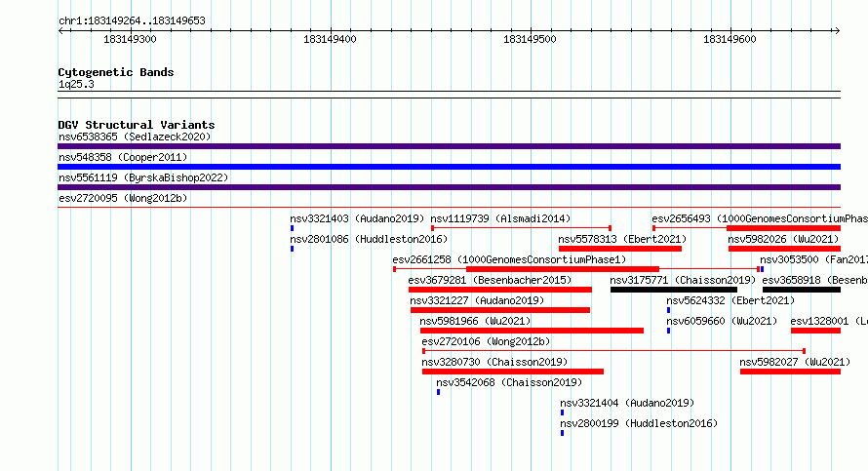
Task: Click the small blue nsv6059660 marker
Action: [669, 331]
